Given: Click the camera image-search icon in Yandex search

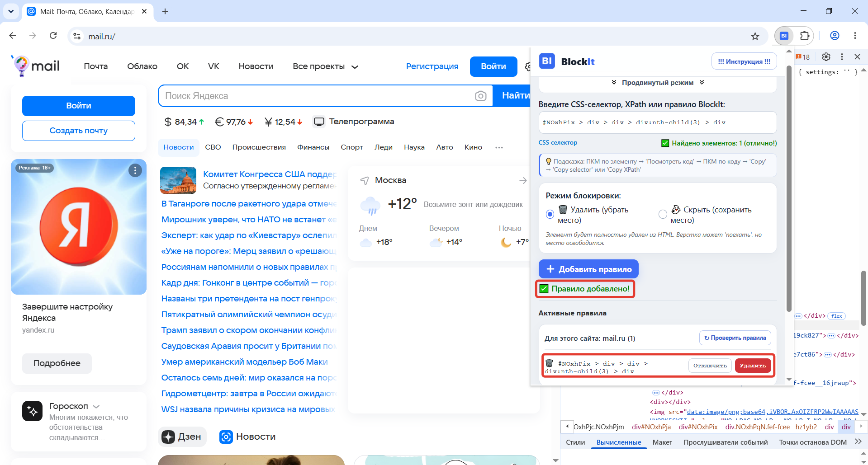Looking at the screenshot, I should [x=480, y=96].
